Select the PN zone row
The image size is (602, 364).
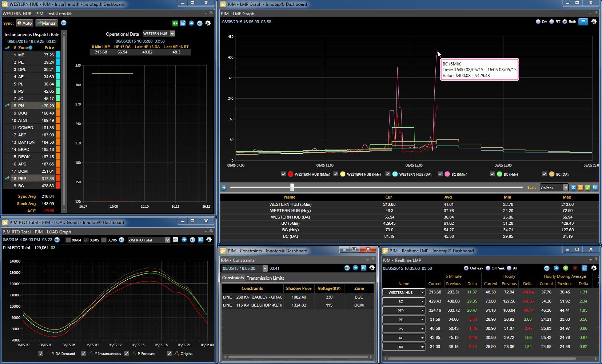click(x=32, y=106)
